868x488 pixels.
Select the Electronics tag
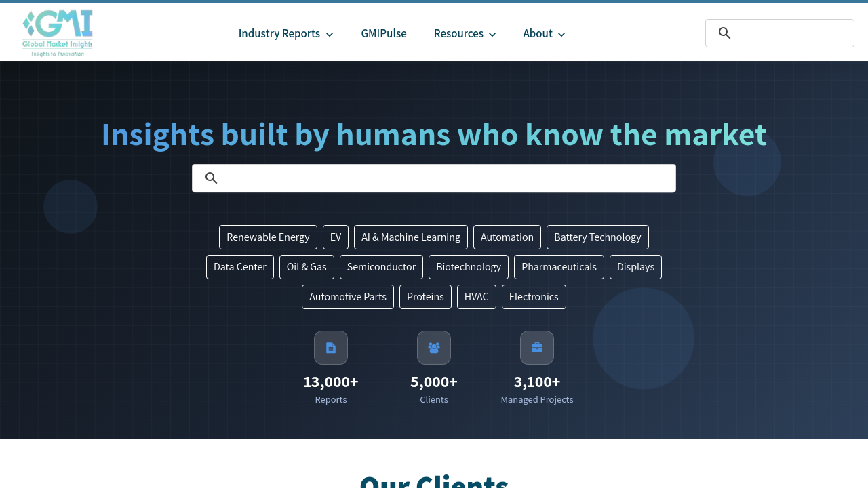[x=534, y=297]
